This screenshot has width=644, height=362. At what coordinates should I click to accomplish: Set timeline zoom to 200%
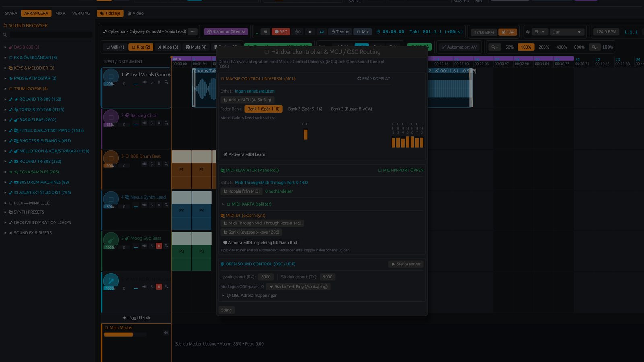click(x=544, y=47)
